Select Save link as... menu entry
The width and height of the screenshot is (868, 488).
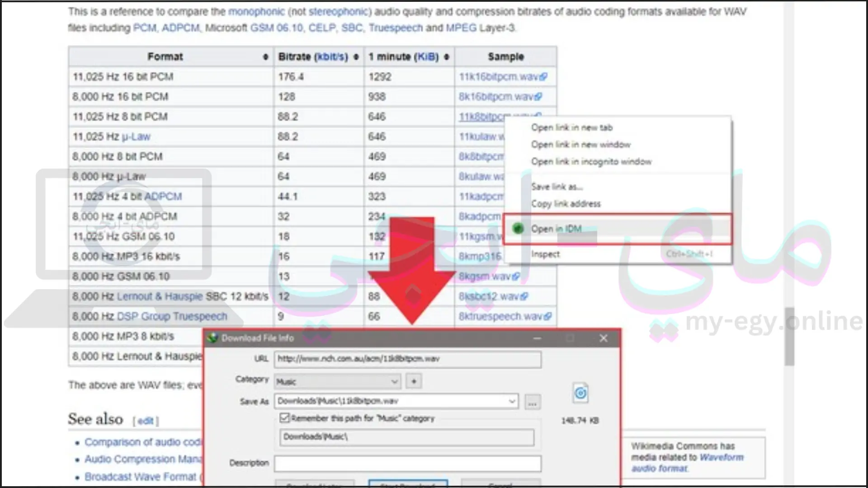click(557, 187)
